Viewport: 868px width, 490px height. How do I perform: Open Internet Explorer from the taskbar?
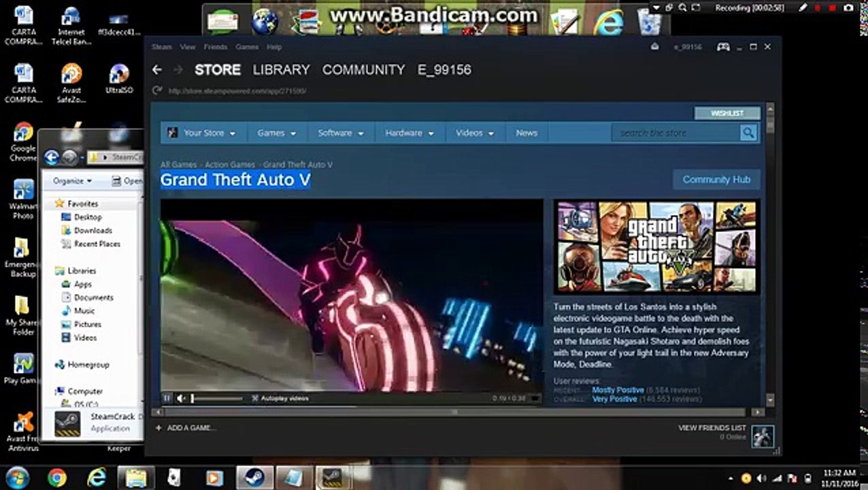(x=97, y=478)
